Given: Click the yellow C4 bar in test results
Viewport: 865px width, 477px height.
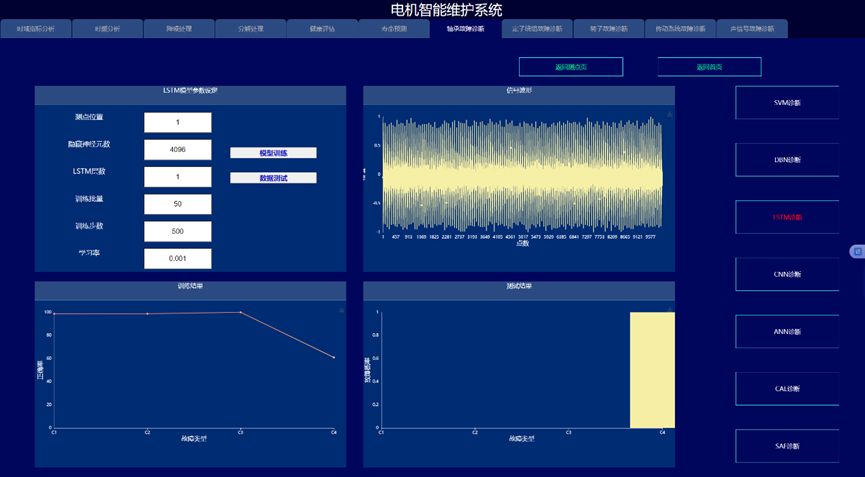Looking at the screenshot, I should tap(652, 370).
